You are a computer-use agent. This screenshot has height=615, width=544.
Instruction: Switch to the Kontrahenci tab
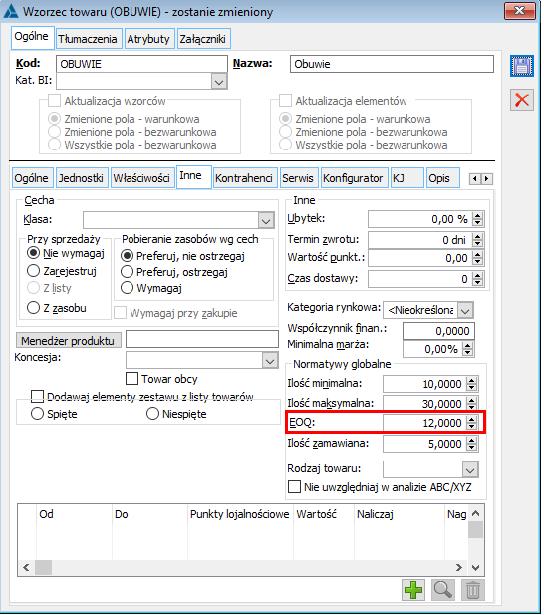pos(244,178)
